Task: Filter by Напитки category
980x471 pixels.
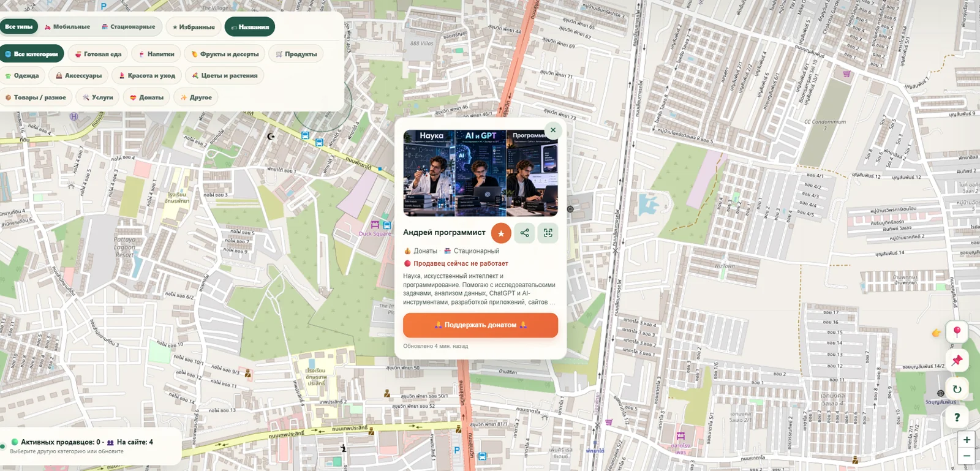Action: coord(156,54)
